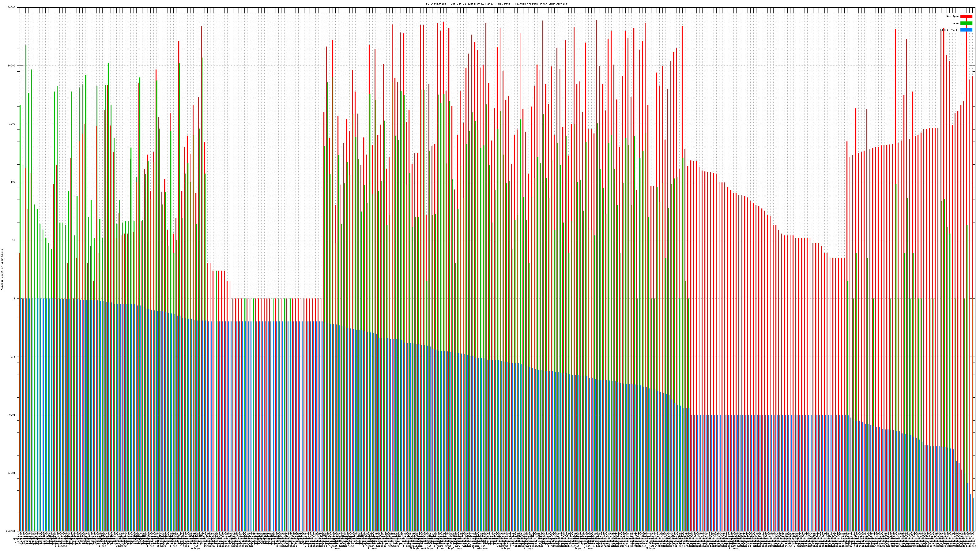Click the 100000 y-axis tick label

pyautogui.click(x=11, y=8)
